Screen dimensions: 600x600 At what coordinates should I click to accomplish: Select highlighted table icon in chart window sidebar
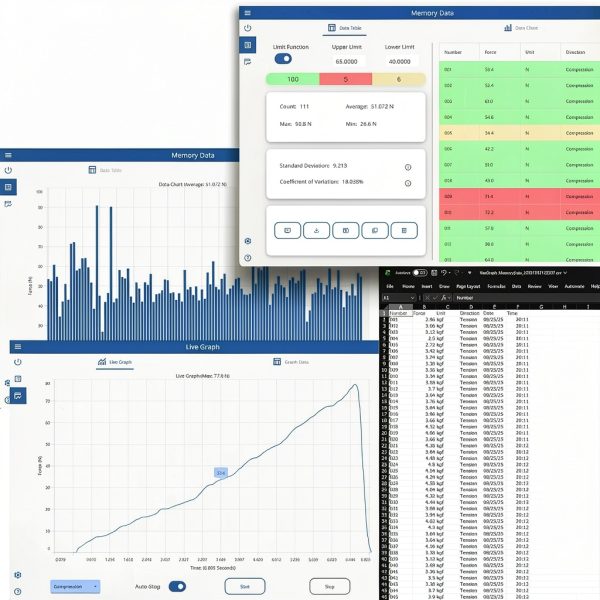click(8, 187)
